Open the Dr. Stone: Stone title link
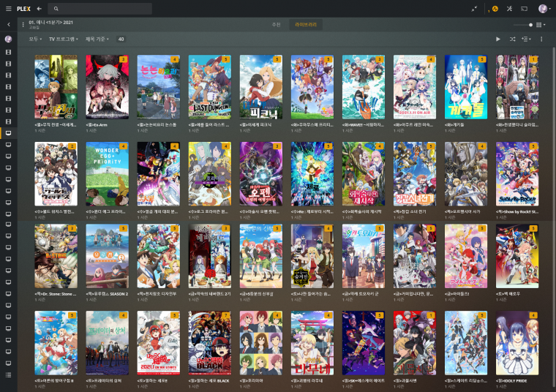Screen dimensions: 556x392 coord(56,294)
